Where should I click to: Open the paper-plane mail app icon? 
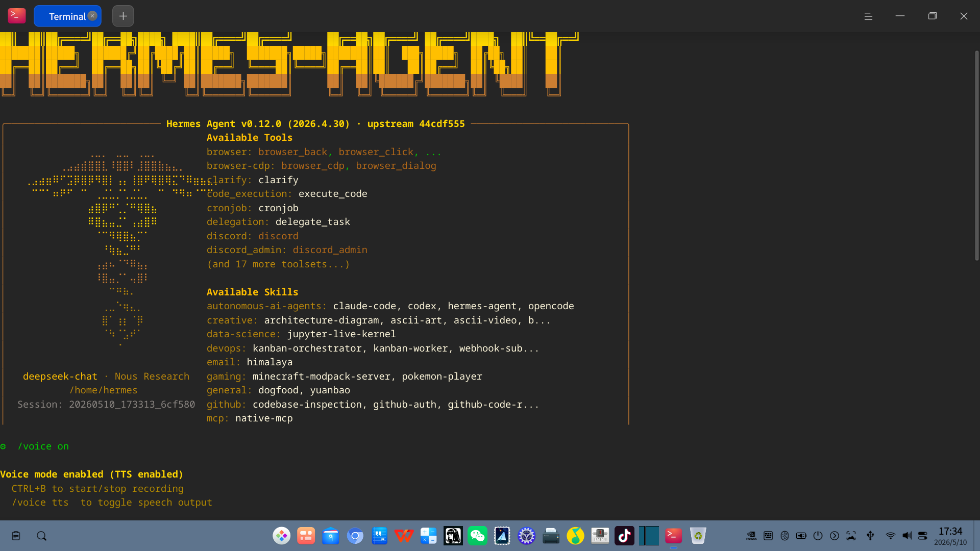[502, 536]
